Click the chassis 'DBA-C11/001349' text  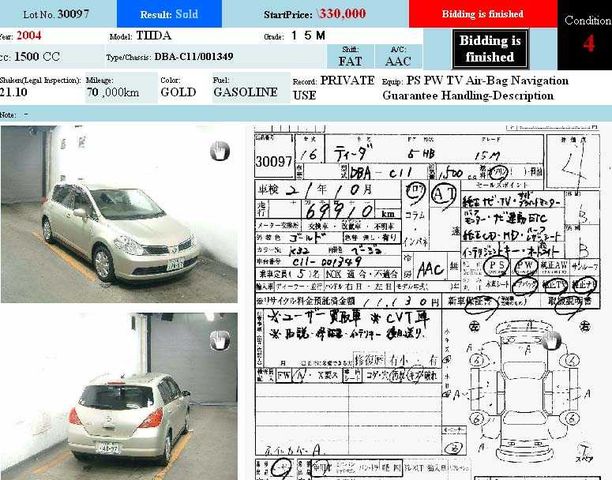(x=194, y=57)
